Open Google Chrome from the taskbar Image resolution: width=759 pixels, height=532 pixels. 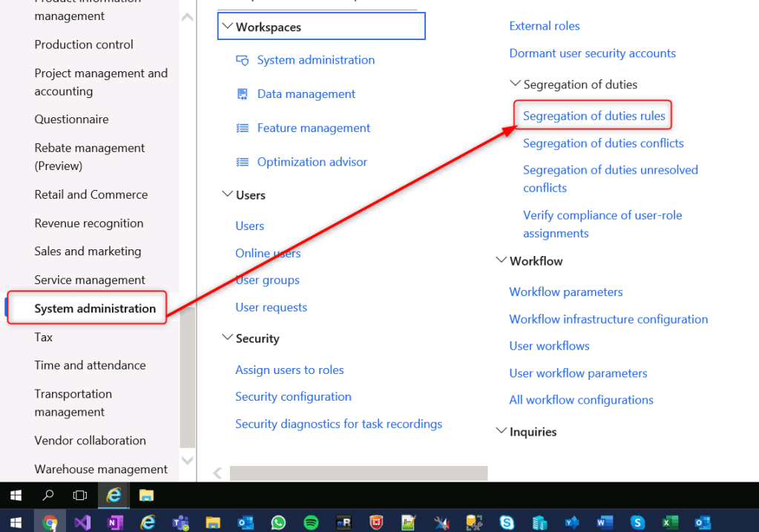click(50, 522)
